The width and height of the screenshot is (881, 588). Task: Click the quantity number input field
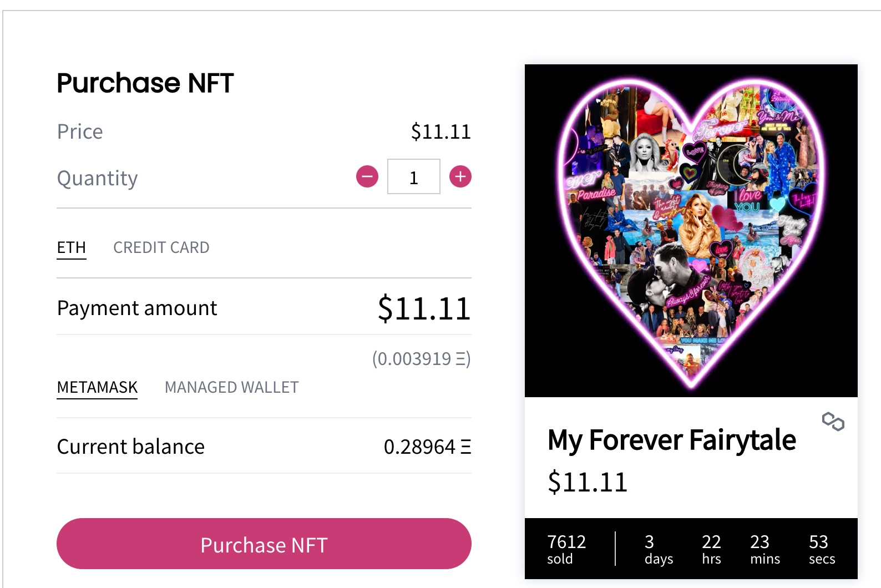click(414, 177)
